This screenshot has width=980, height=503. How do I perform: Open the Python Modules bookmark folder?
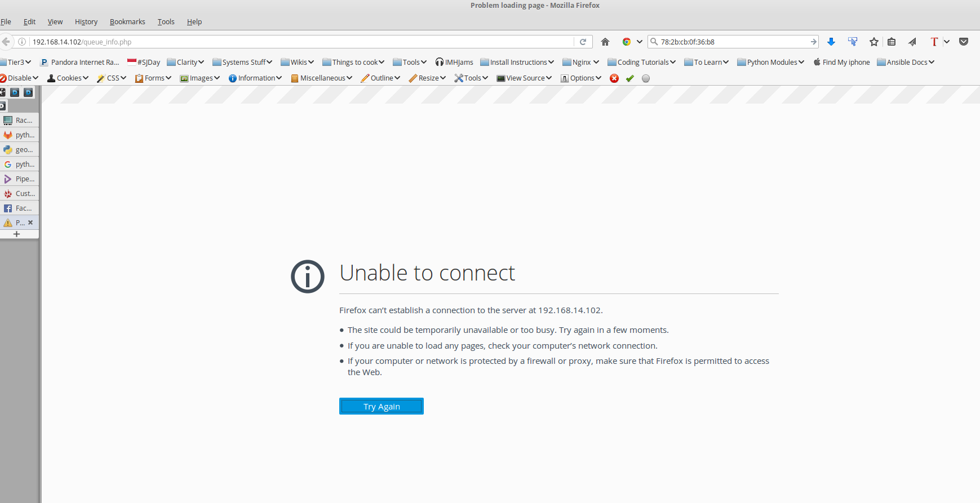[771, 63]
